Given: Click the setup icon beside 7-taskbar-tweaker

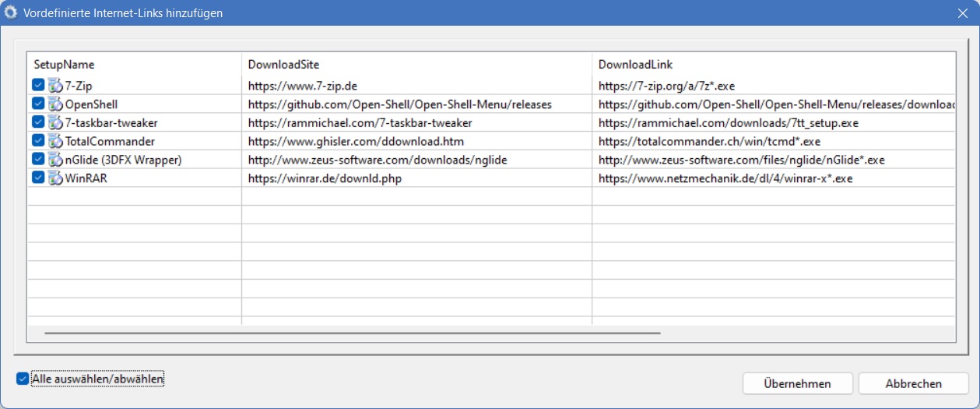Looking at the screenshot, I should point(55,122).
